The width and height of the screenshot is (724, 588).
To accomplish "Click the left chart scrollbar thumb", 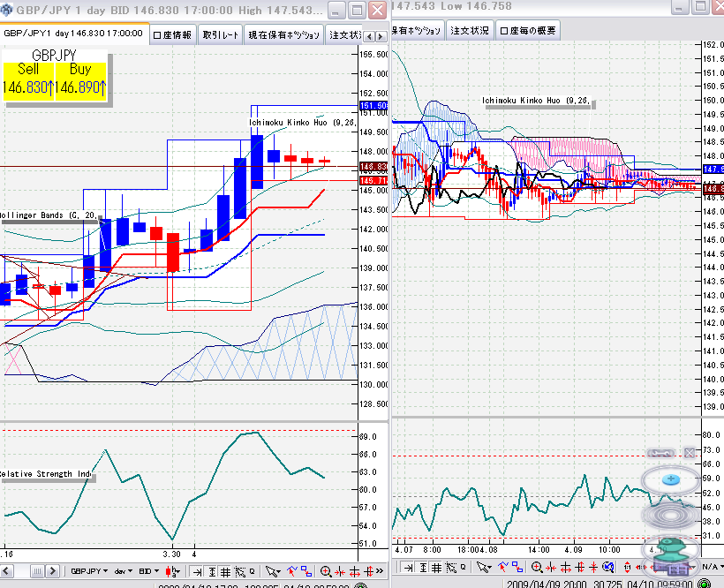I will pyautogui.click(x=37, y=571).
